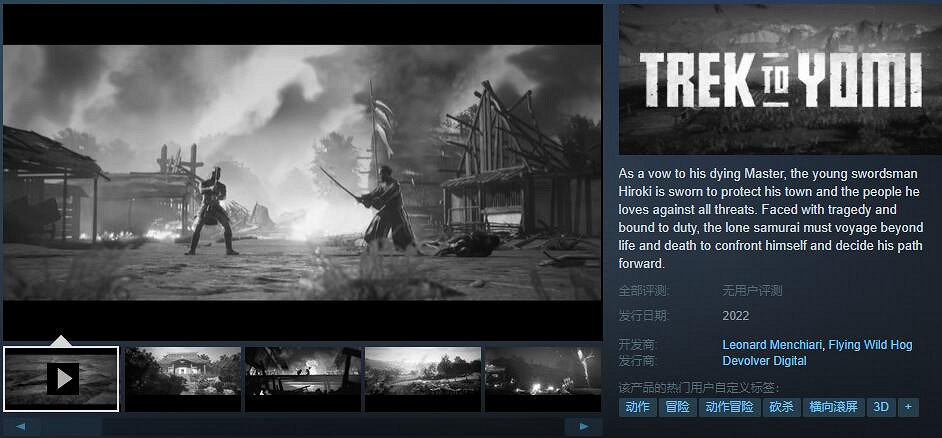Open the third screenshot thumbnail
The height and width of the screenshot is (438, 942).
tap(302, 378)
